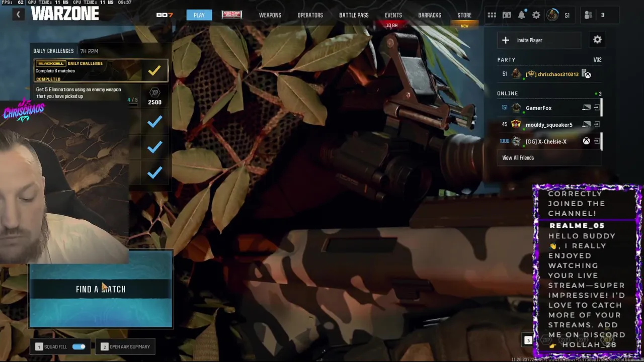Image resolution: width=644 pixels, height=362 pixels.
Task: Click DAILY CHALLENGES header text
Action: [53, 51]
